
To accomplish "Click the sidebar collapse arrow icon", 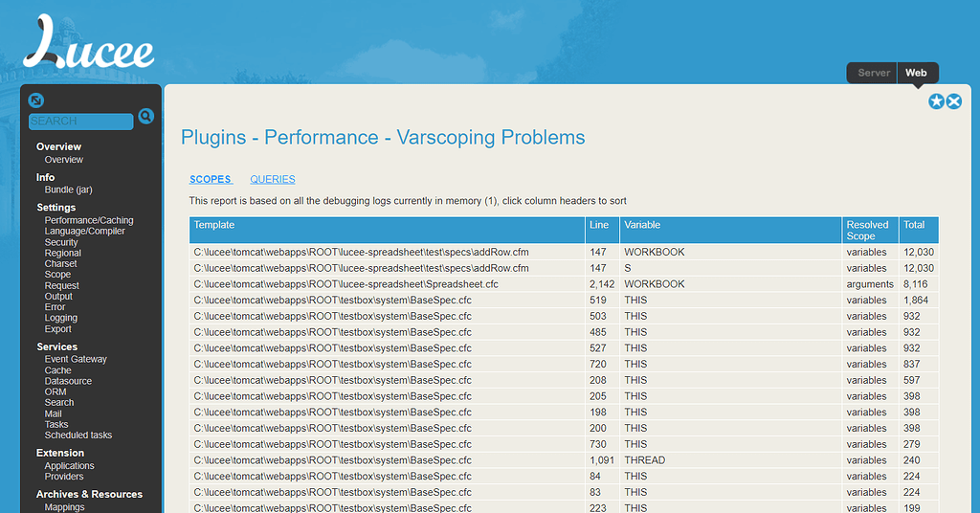I will pyautogui.click(x=36, y=100).
